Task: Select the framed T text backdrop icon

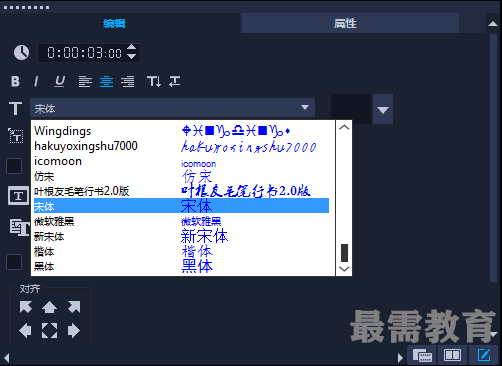Action: (18, 196)
